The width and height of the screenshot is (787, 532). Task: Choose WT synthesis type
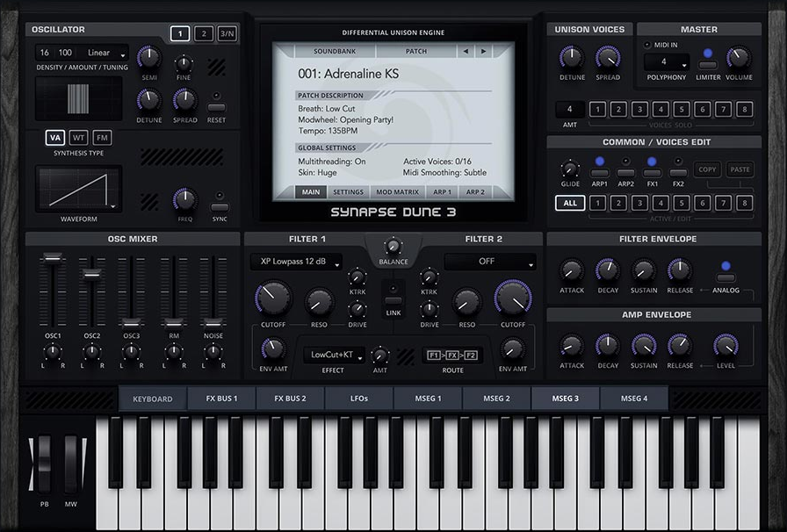(x=78, y=138)
